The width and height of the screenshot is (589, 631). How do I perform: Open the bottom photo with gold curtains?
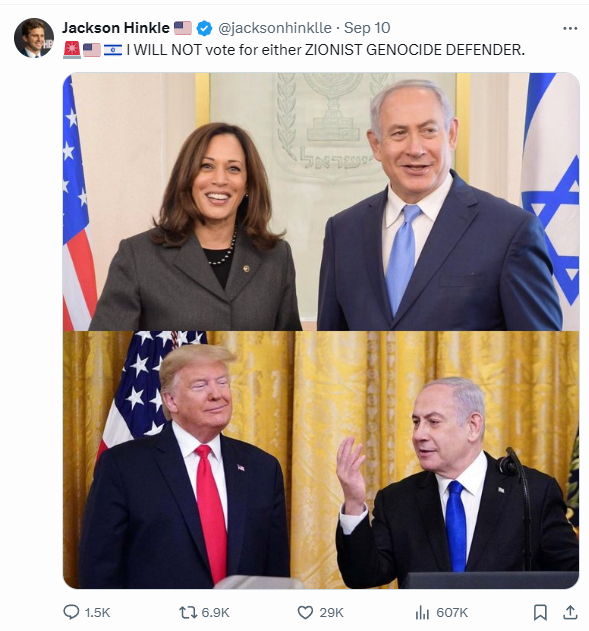(x=321, y=460)
